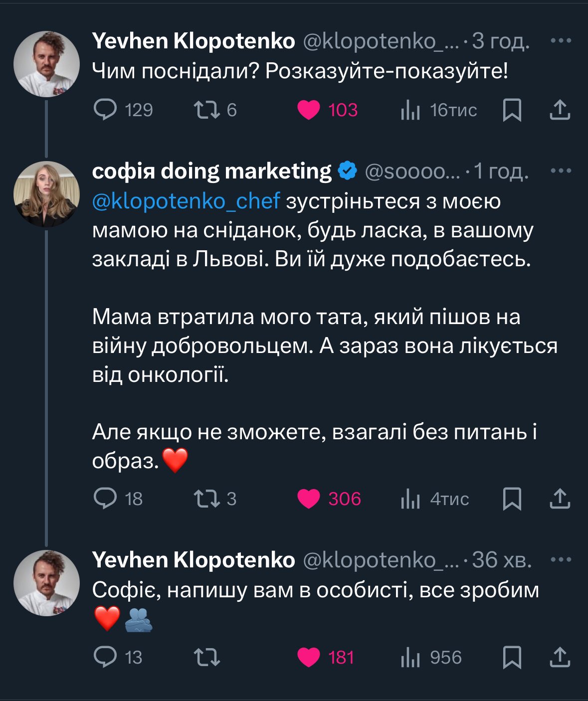Bookmark the first Klopotenko tweet

coord(512,110)
